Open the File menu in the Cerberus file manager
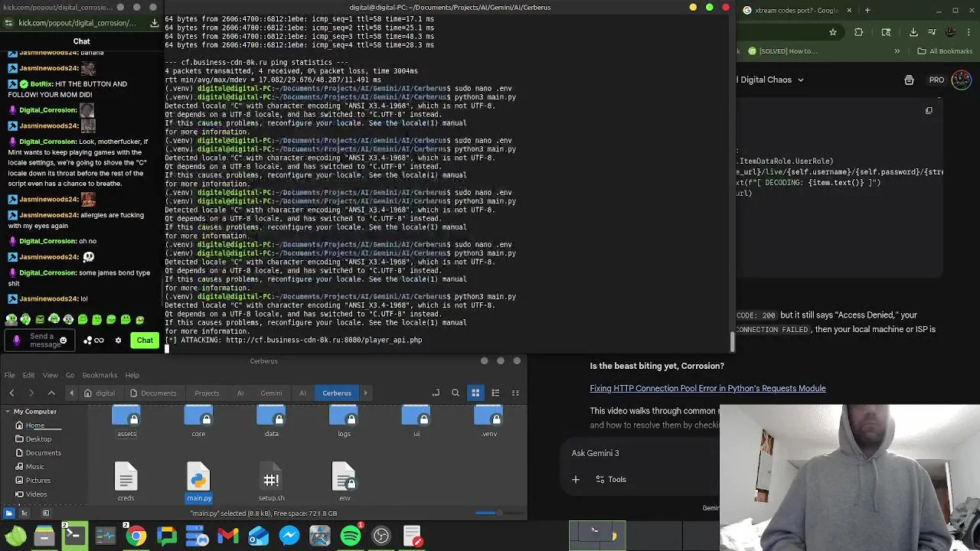The height and width of the screenshot is (551, 980). (x=9, y=375)
